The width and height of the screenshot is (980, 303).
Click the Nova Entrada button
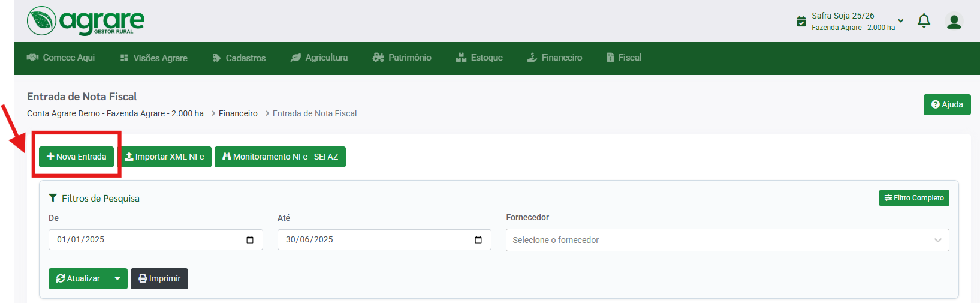pos(76,157)
